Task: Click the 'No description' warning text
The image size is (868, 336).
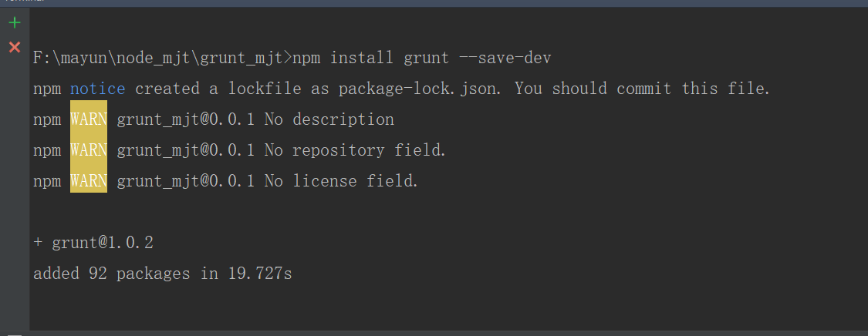Action: 329,119
